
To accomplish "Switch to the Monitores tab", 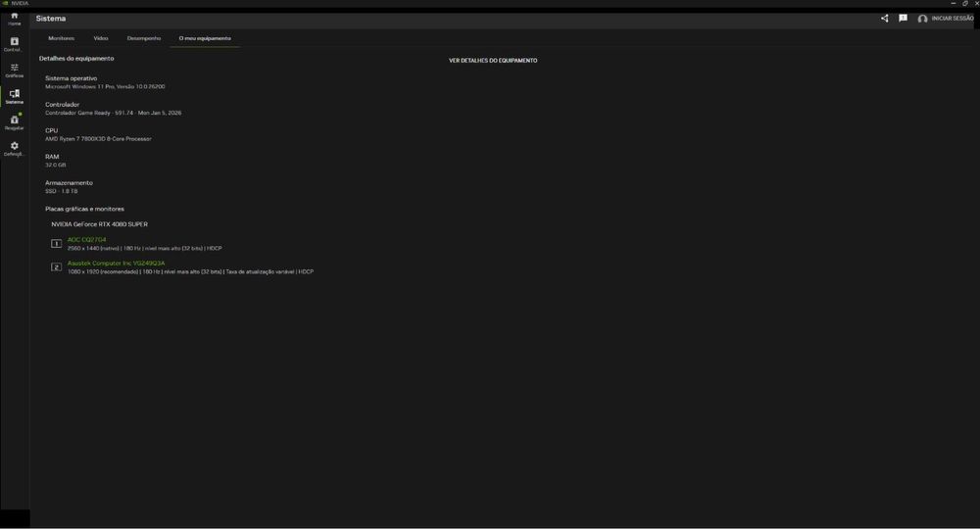I will pos(61,38).
